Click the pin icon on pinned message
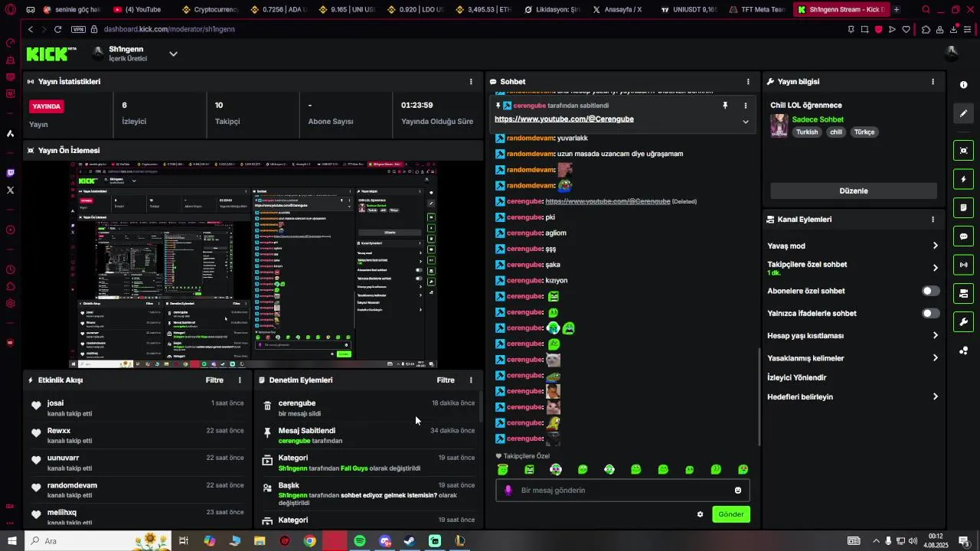This screenshot has width=980, height=551. pyautogui.click(x=725, y=106)
